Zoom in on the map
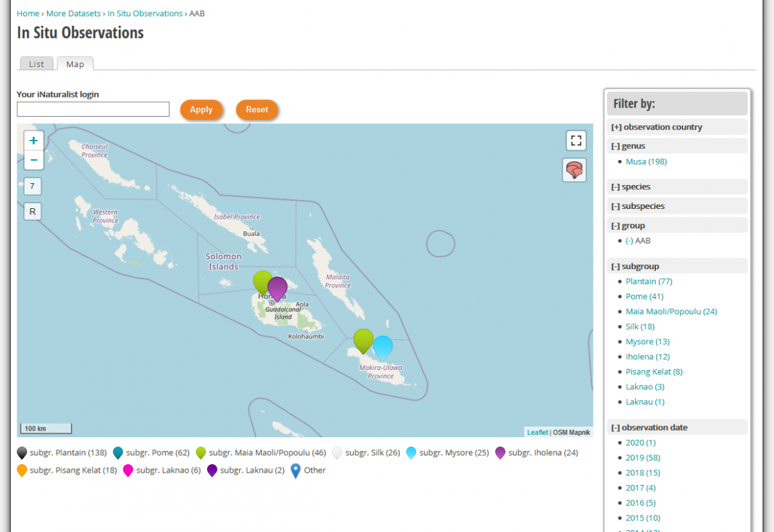The width and height of the screenshot is (774, 532). [x=34, y=141]
